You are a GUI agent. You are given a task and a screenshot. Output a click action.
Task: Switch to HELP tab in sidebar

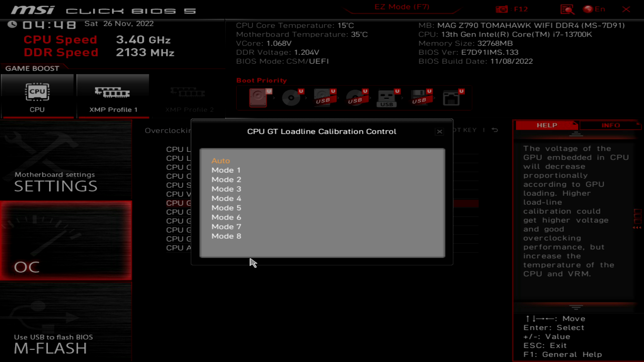(547, 125)
